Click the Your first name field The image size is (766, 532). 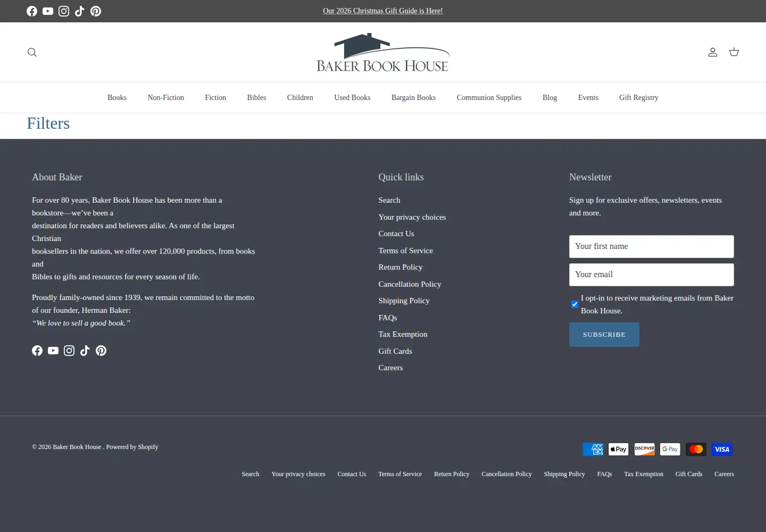(652, 246)
